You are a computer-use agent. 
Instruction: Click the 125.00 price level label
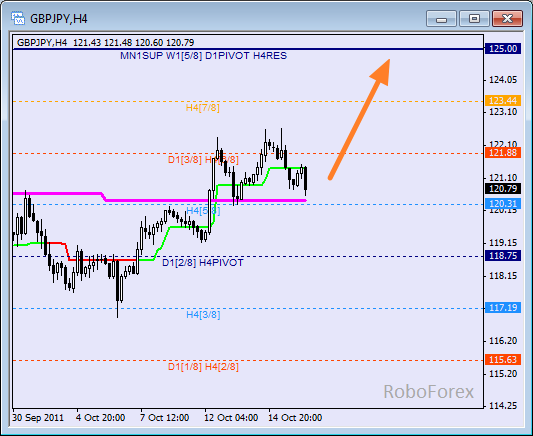[x=503, y=49]
